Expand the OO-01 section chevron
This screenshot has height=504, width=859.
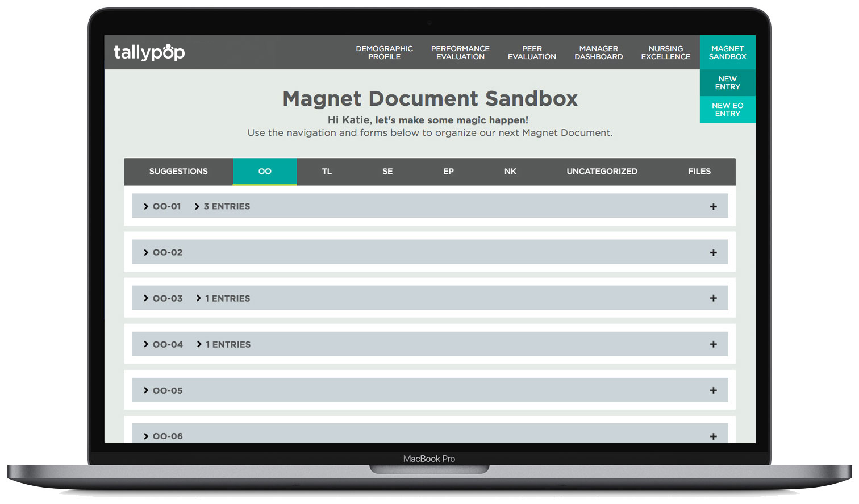(x=146, y=207)
